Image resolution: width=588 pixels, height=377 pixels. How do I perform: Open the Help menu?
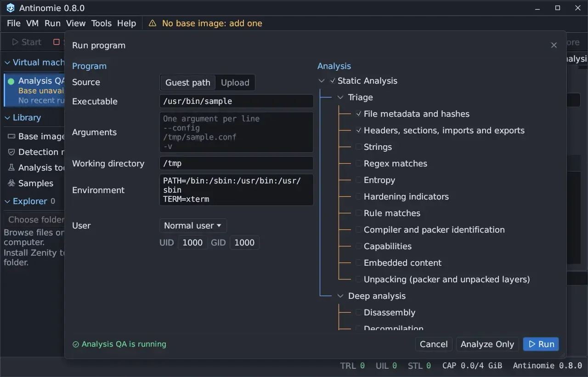tap(127, 23)
